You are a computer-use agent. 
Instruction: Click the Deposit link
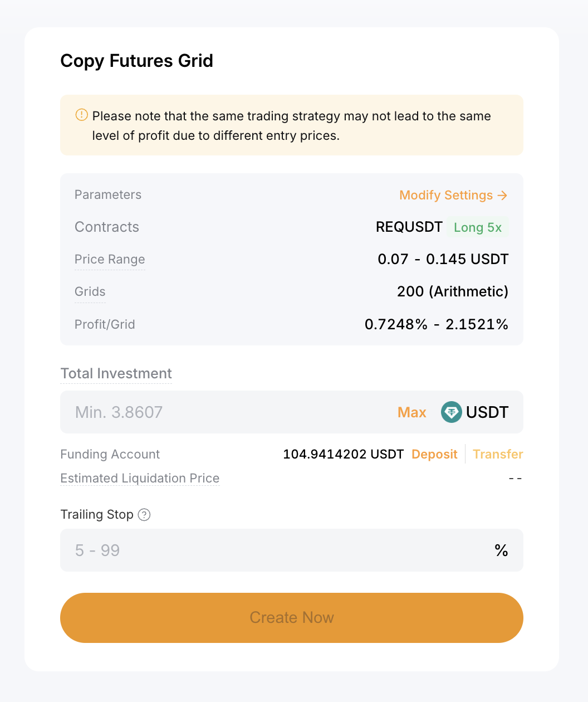pos(434,454)
